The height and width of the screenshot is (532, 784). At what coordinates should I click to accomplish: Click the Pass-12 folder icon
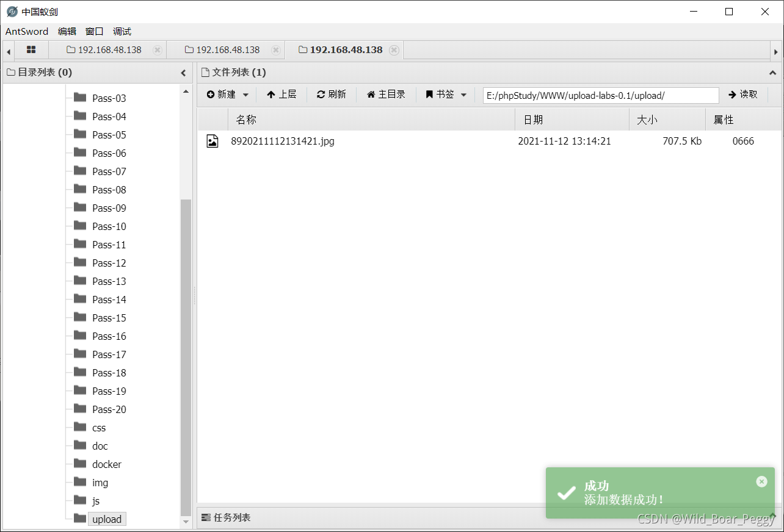coord(80,262)
